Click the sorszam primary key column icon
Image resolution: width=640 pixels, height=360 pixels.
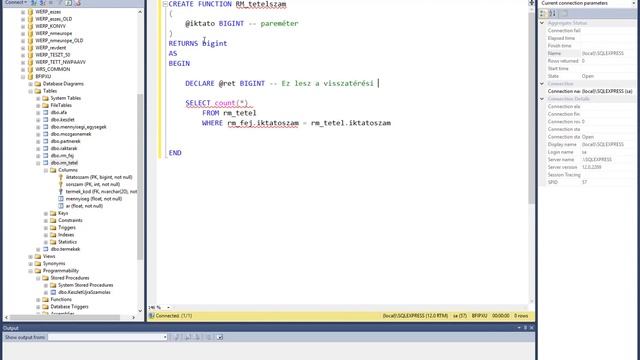click(61, 184)
